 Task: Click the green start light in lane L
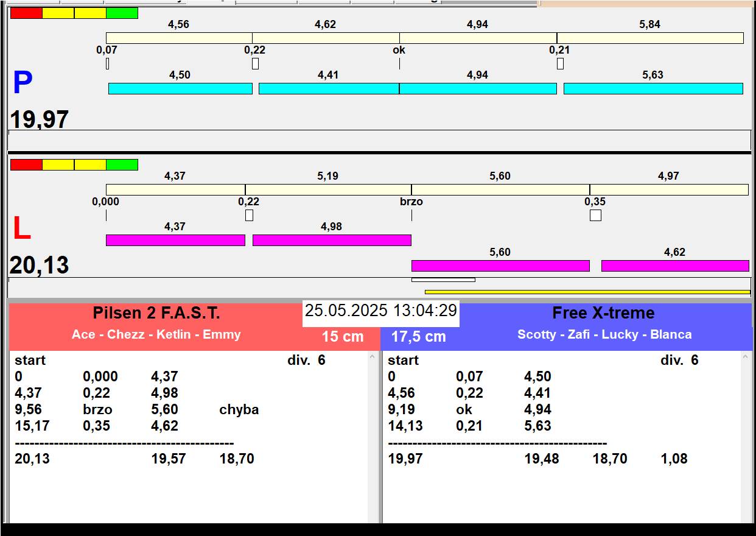tap(122, 164)
